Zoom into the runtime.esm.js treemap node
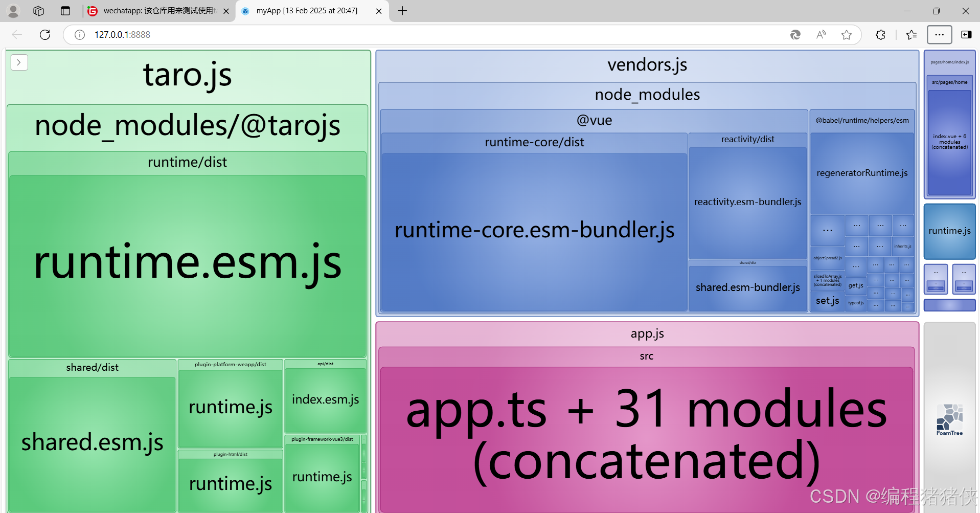 click(187, 262)
